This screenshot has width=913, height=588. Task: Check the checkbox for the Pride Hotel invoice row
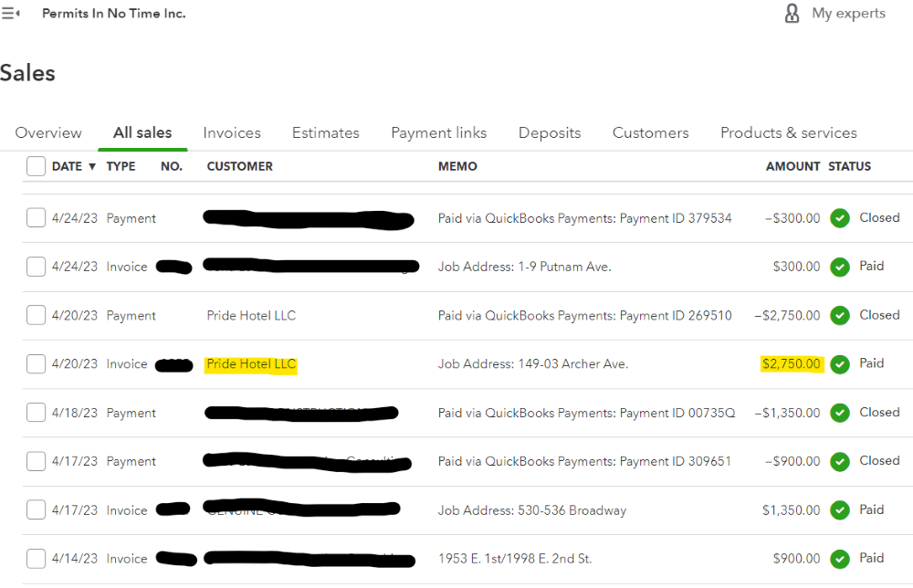point(36,363)
